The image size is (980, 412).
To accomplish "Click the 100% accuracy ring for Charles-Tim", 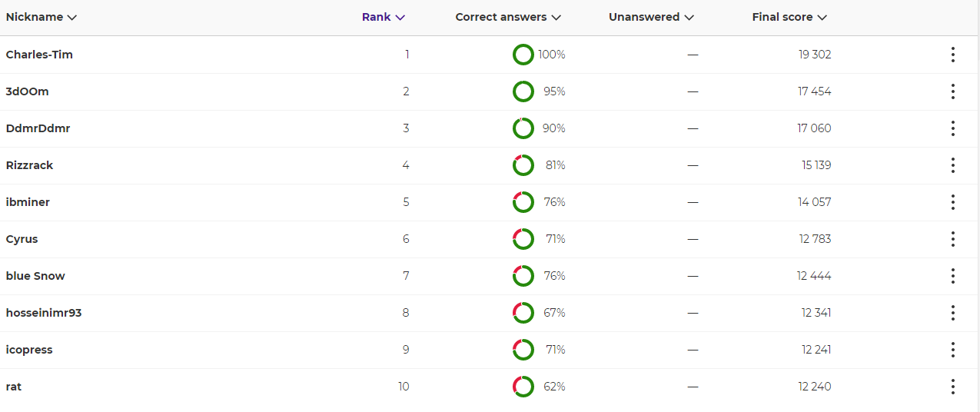I will click(523, 55).
